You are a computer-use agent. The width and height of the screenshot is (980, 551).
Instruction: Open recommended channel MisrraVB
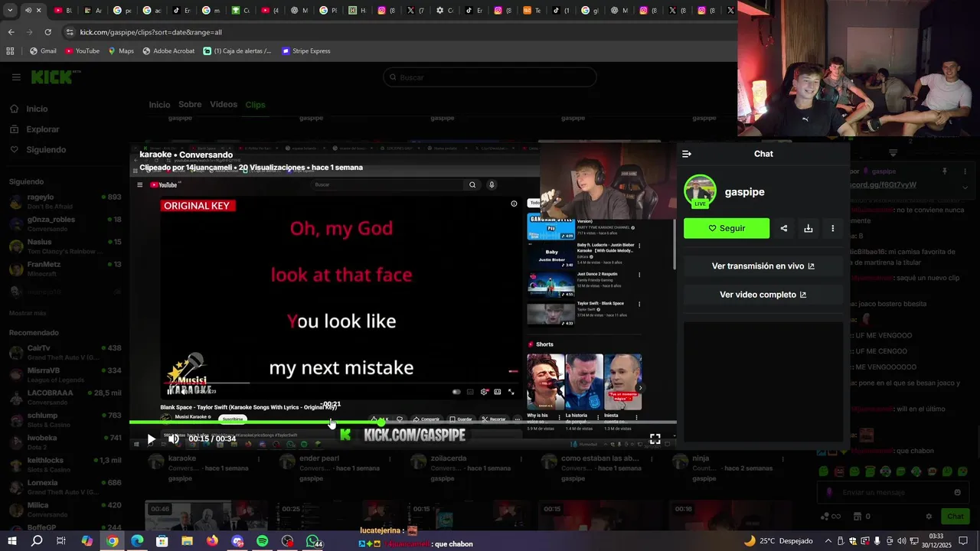coord(65,375)
